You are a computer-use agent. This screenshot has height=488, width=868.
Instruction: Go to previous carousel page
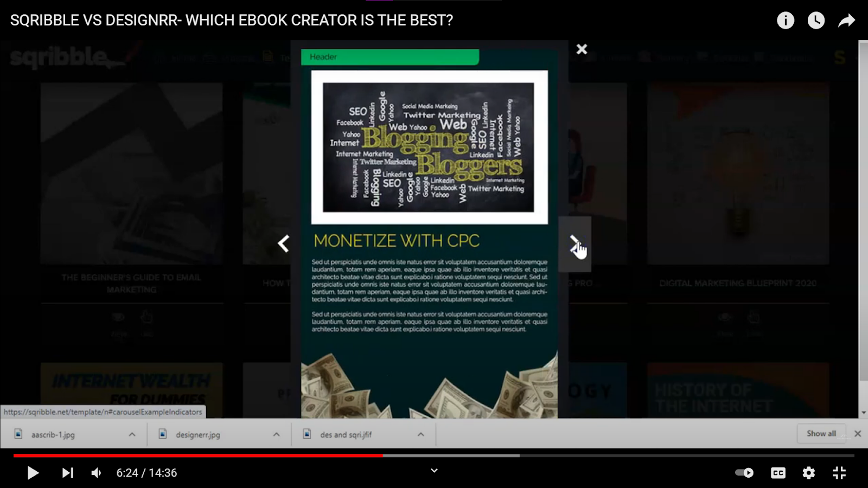(283, 243)
